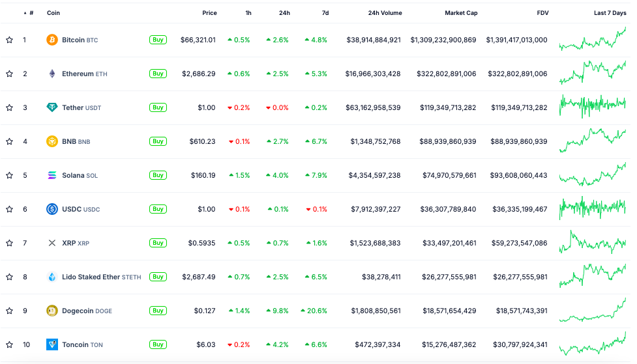Screen dimensions: 637x364
Task: Click the Bitcoin logo icon
Action: pyautogui.click(x=52, y=40)
